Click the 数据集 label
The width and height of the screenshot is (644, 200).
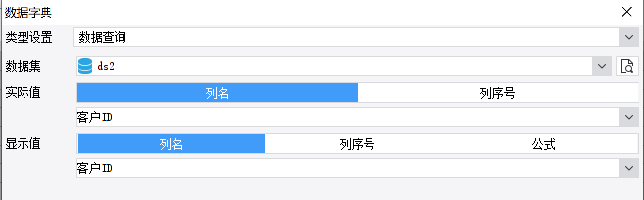[x=23, y=66]
